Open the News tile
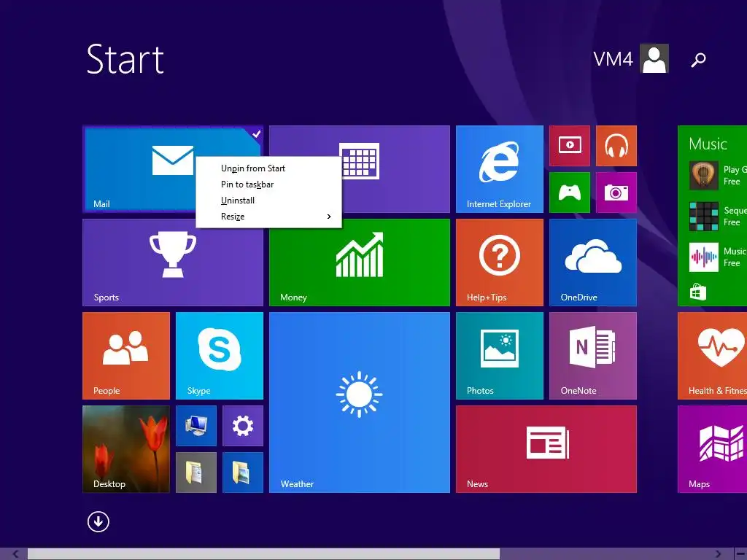 546,449
